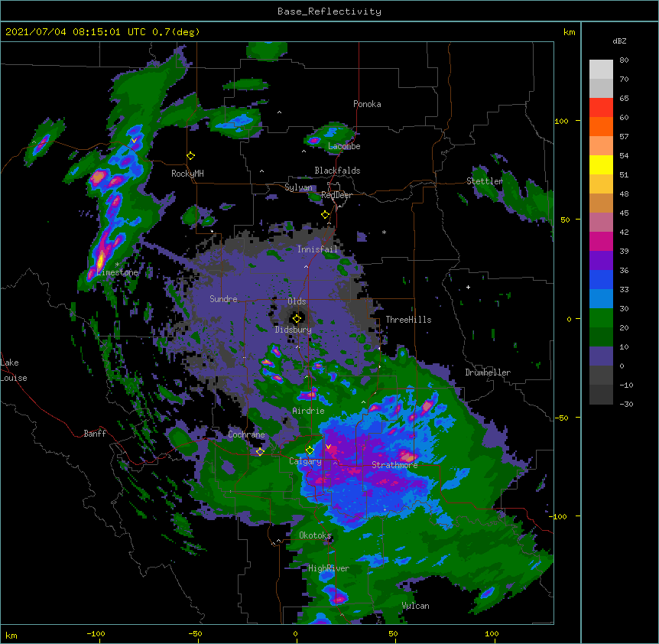This screenshot has height=644, width=659.
Task: Click the yellow V marker in the northwest storm
Action: [134, 141]
